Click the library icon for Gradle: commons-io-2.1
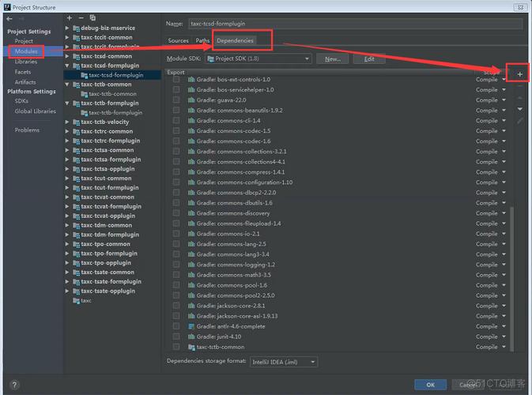 [x=191, y=234]
